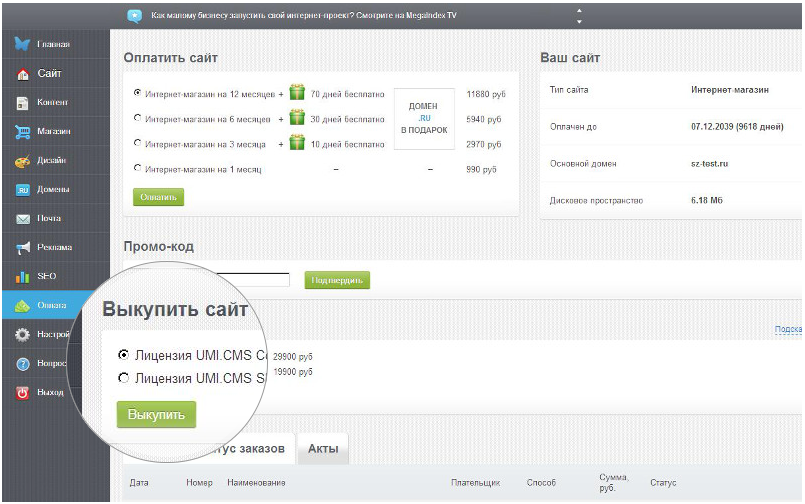Open the Домены .RU icon
This screenshot has height=504, width=805.
coord(23,190)
